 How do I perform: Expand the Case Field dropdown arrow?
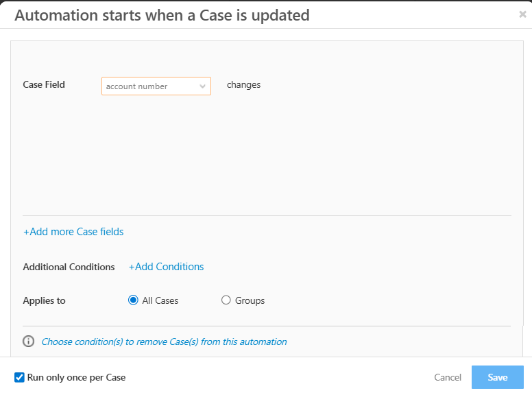pos(203,86)
